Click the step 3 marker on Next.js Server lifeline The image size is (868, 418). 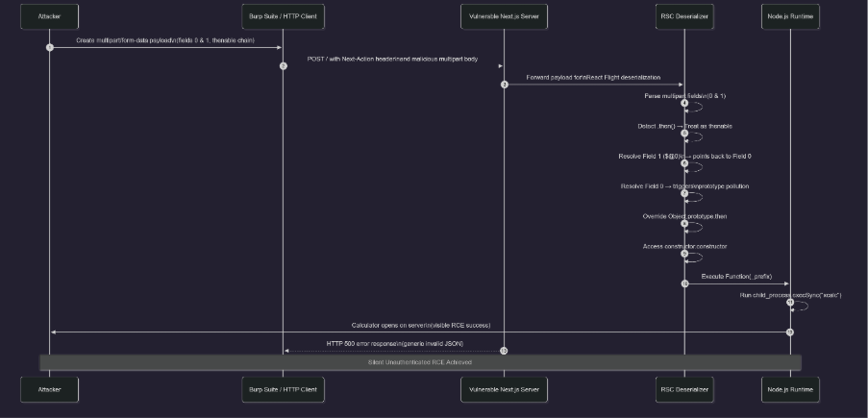click(504, 85)
